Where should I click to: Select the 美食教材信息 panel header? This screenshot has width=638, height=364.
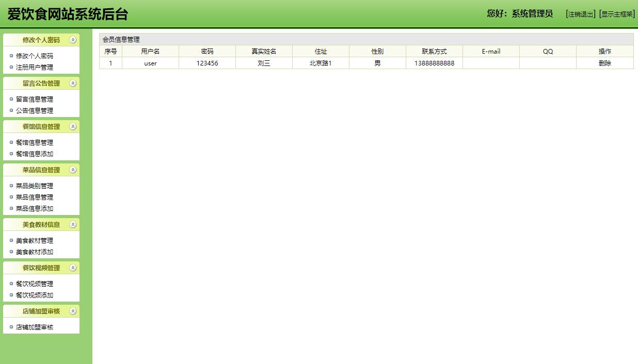41,224
